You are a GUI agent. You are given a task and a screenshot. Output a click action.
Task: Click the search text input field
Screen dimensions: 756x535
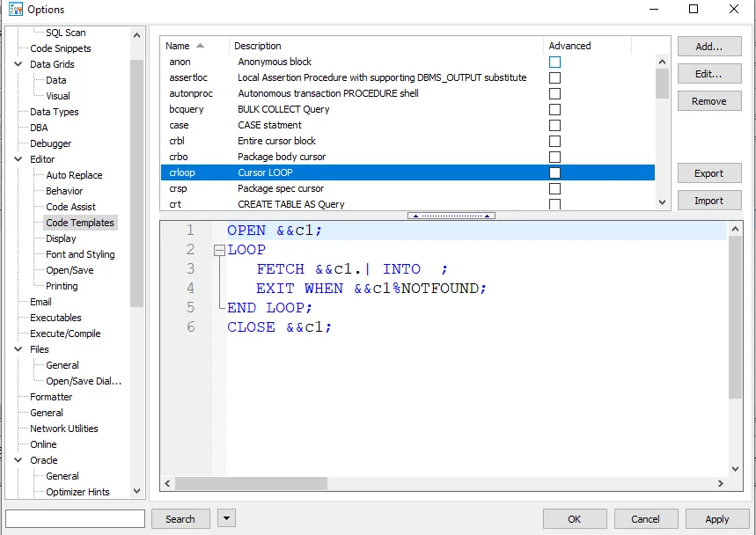[75, 519]
